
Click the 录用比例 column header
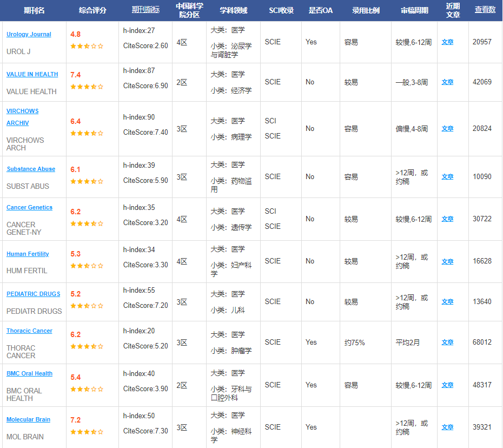[366, 10]
